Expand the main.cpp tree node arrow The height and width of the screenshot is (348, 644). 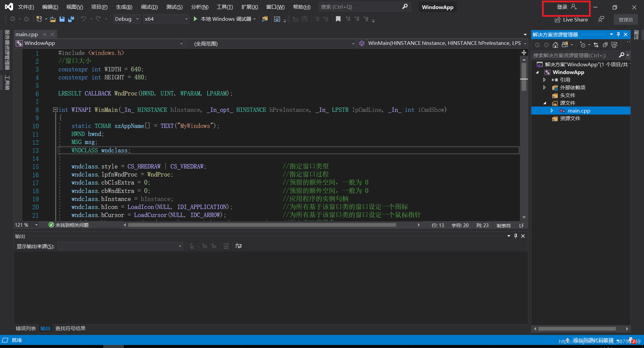point(552,111)
